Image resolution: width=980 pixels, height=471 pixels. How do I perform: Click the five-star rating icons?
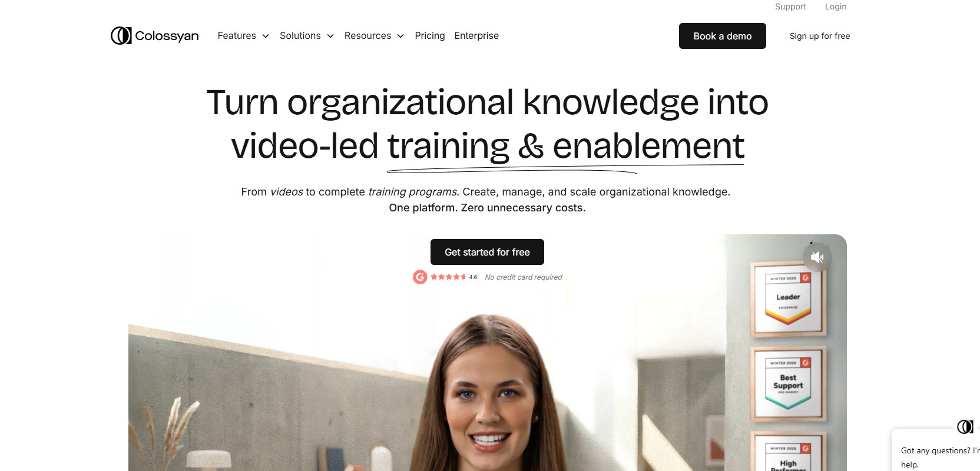point(448,277)
